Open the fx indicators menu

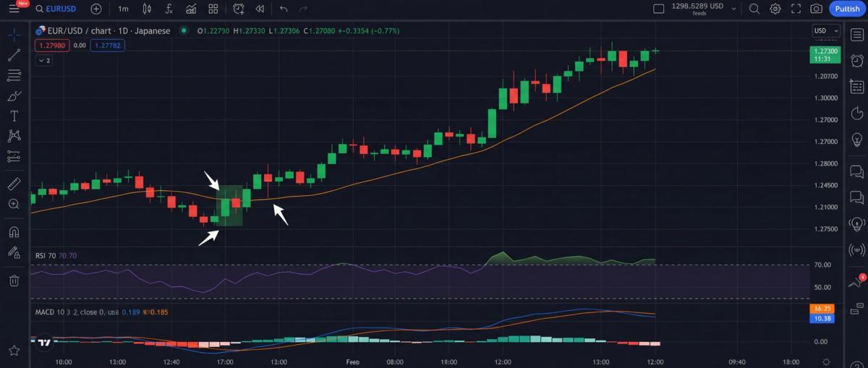point(169,9)
